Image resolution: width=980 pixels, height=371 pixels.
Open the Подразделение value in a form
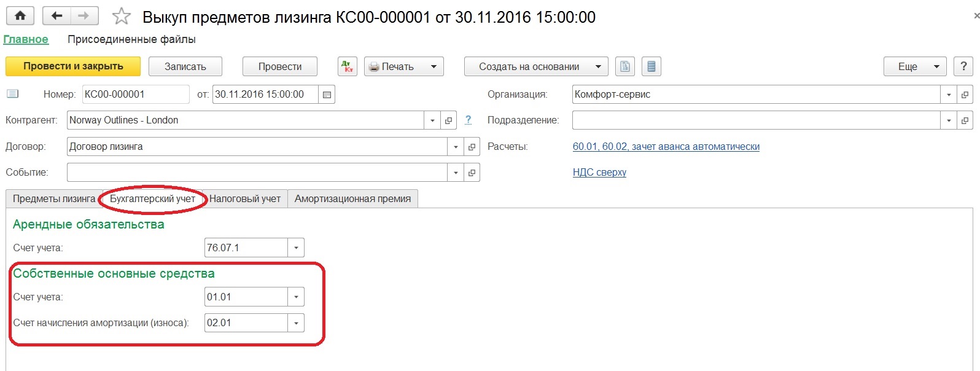pos(965,120)
